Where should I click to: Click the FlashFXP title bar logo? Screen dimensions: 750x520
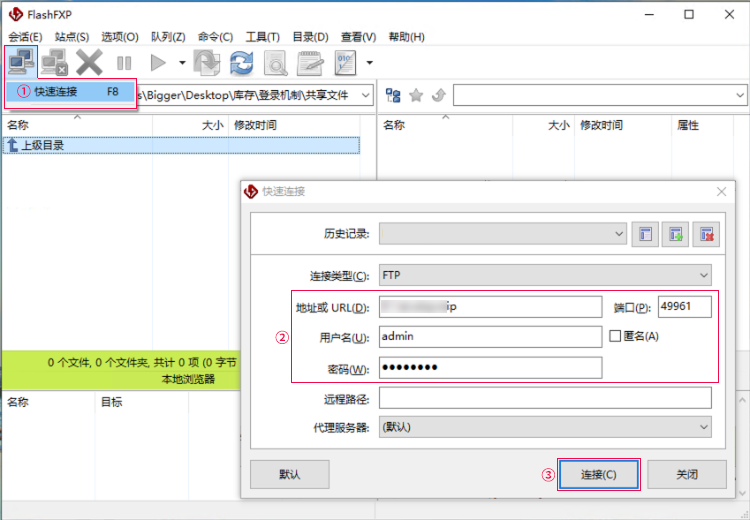point(16,14)
